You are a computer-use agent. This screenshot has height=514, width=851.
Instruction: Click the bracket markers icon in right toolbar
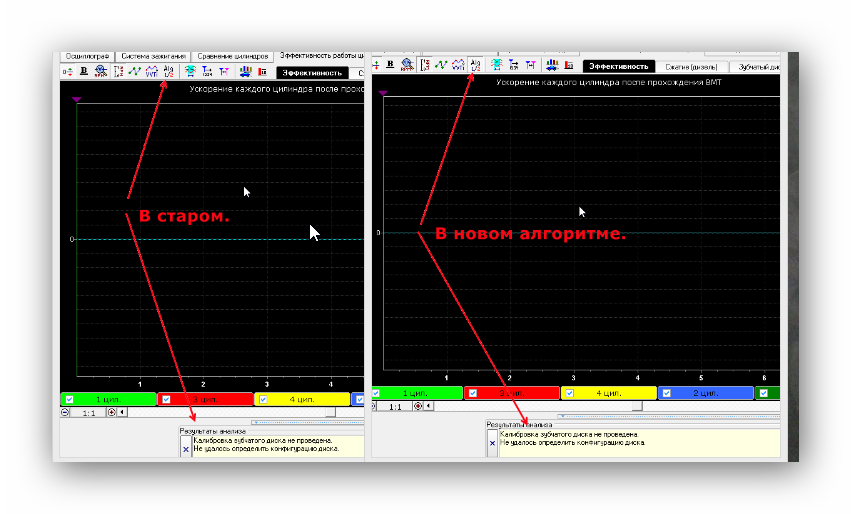click(425, 65)
